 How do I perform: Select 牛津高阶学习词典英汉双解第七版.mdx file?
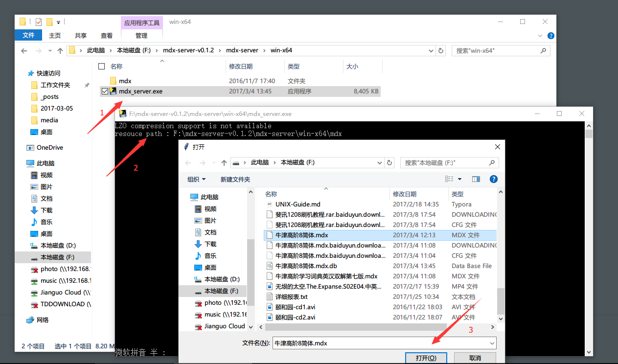pos(326,276)
